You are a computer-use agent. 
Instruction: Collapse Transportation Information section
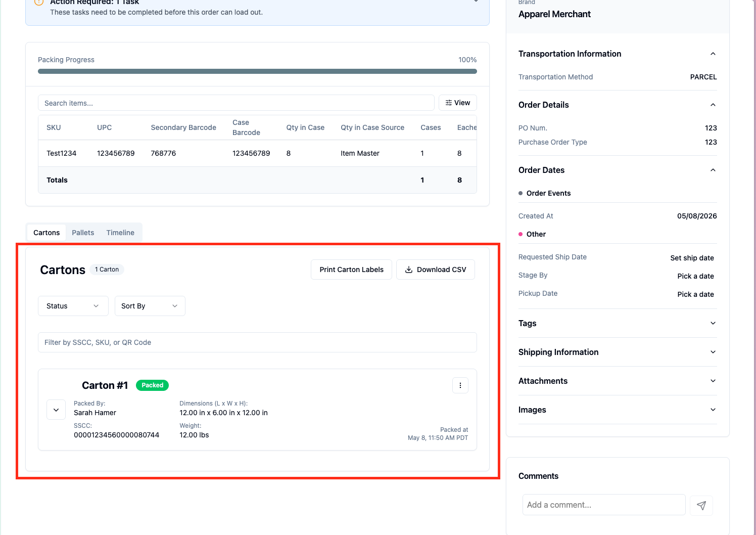[713, 54]
